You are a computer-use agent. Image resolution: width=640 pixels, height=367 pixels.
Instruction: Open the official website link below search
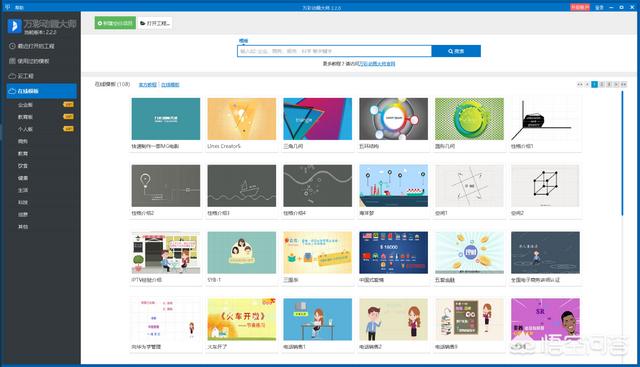click(377, 64)
